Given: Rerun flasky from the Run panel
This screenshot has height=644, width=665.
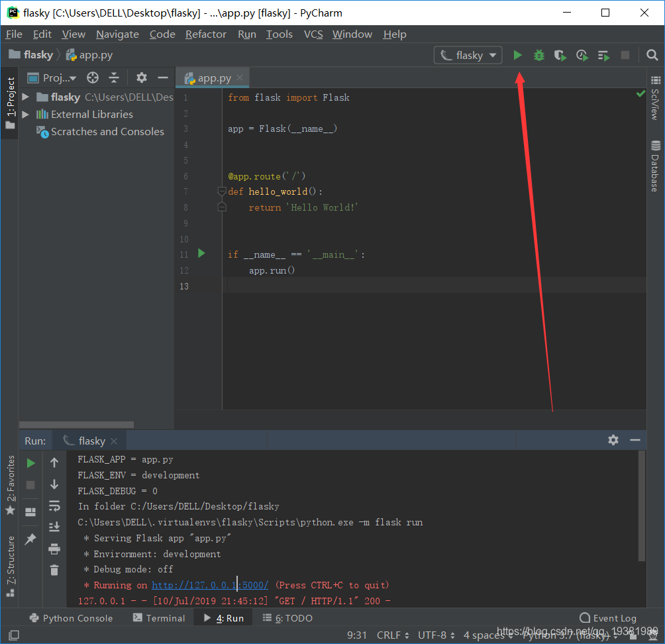Looking at the screenshot, I should (x=30, y=463).
